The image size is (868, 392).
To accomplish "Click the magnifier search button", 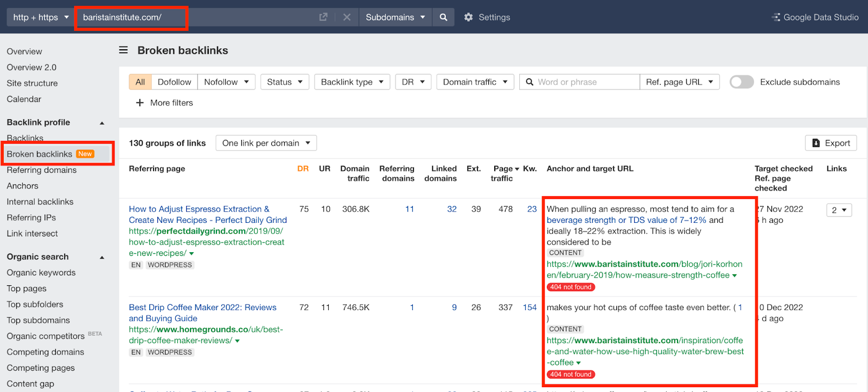I will 443,17.
